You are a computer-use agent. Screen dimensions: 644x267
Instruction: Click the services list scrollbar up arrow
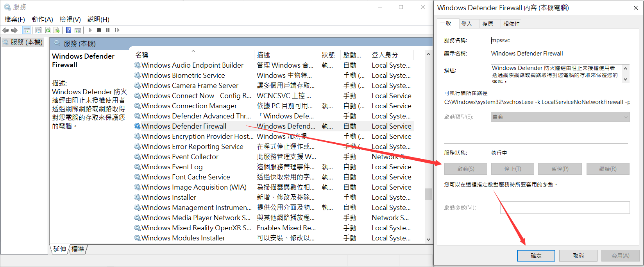428,54
